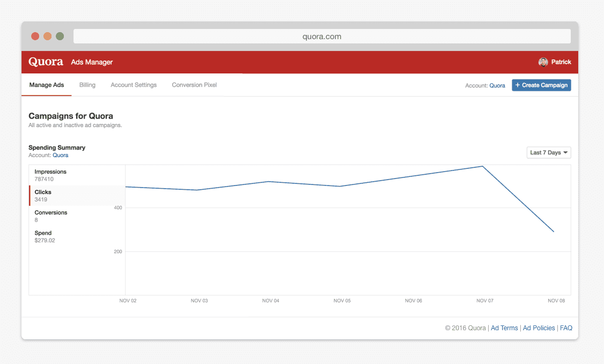Click Quora account link under Spending Summary
This screenshot has height=364, width=604.
click(x=61, y=155)
